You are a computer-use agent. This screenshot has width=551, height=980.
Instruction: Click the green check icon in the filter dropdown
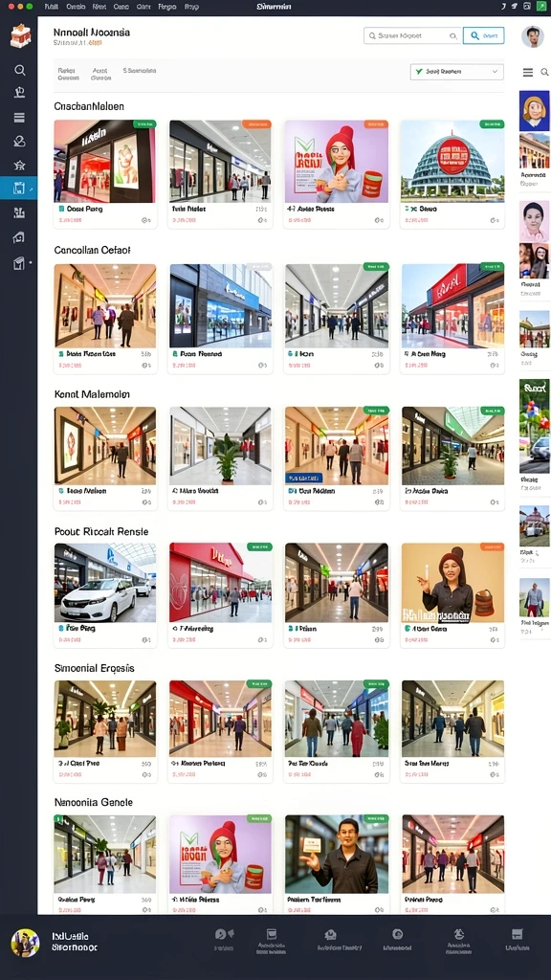(419, 71)
